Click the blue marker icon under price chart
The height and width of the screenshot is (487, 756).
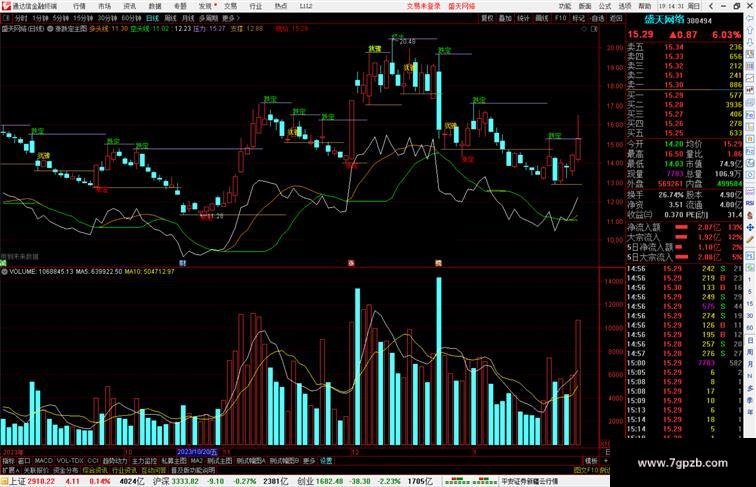click(183, 263)
